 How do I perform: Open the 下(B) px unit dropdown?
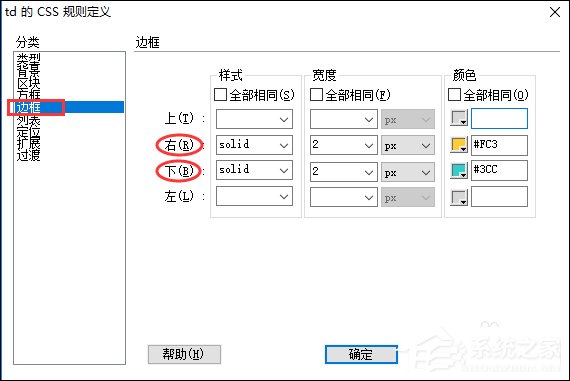pyautogui.click(x=408, y=171)
